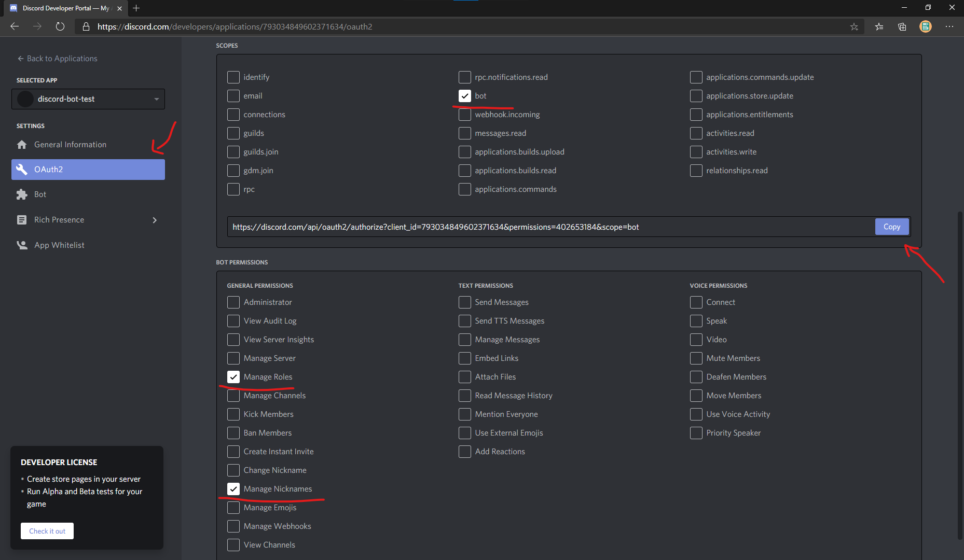The height and width of the screenshot is (560, 964).
Task: Copy the generated OAuth2 URL
Action: click(x=892, y=227)
